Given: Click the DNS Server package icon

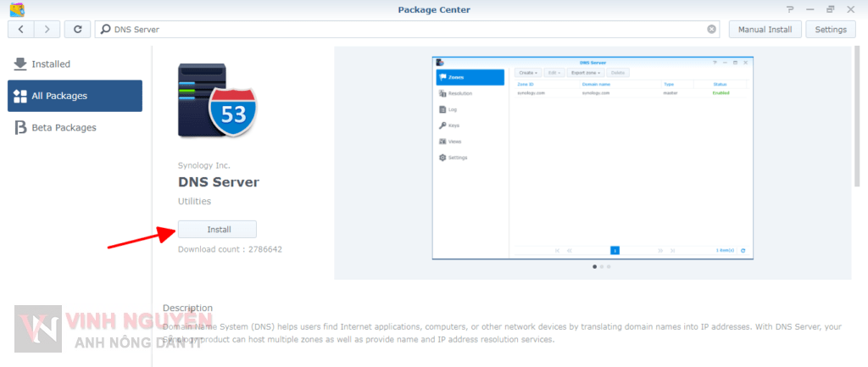Looking at the screenshot, I should (217, 101).
